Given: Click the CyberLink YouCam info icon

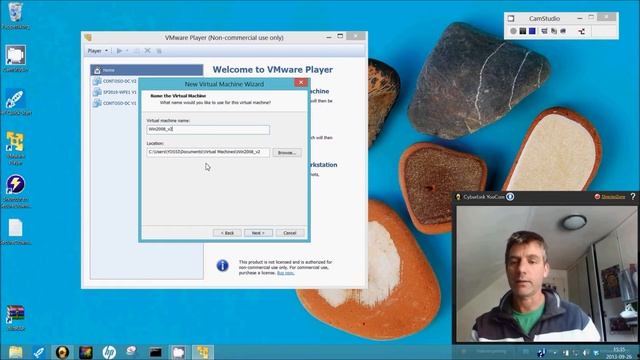Looking at the screenshot, I should [x=510, y=197].
